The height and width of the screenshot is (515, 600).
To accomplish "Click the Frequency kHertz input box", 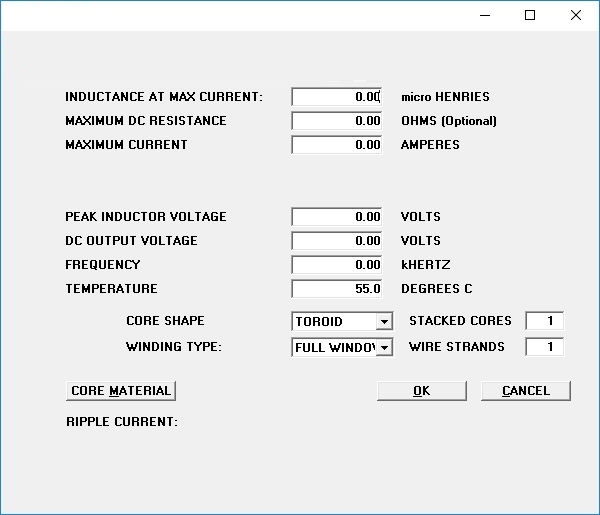I will 336,264.
